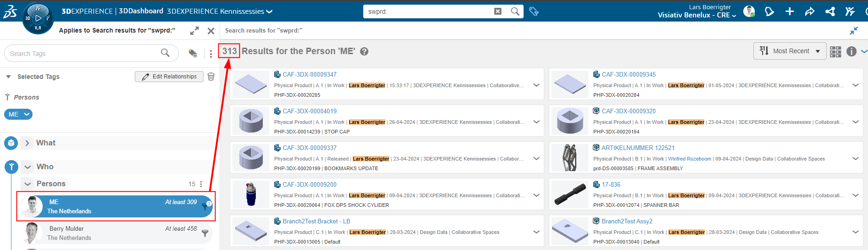Click the Share arrow icon in top bar
The height and width of the screenshot is (250, 868).
coord(810,11)
